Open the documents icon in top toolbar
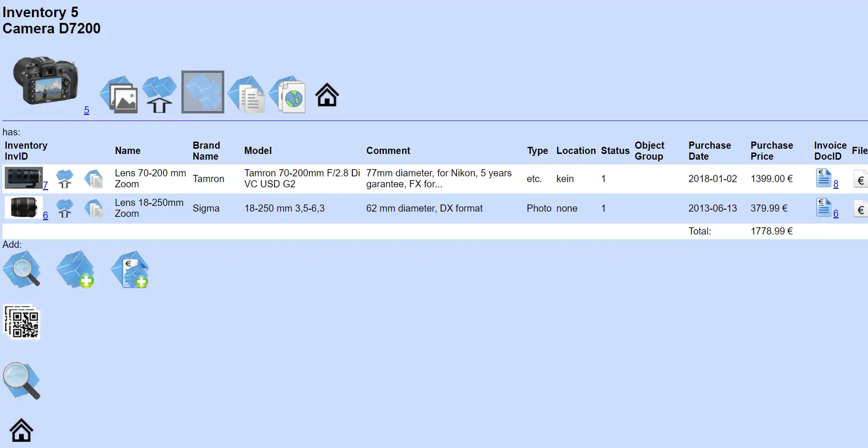Screen dimensions: 868x448 pyautogui.click(x=246, y=94)
